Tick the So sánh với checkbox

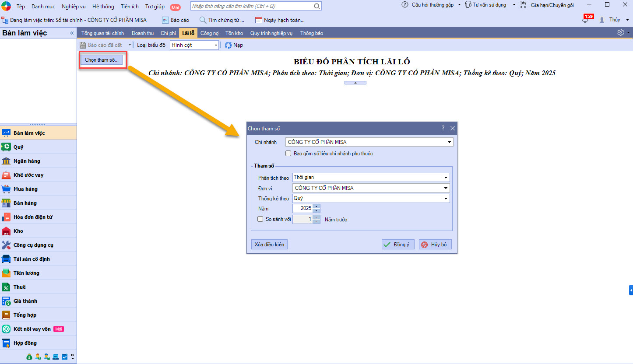point(260,219)
